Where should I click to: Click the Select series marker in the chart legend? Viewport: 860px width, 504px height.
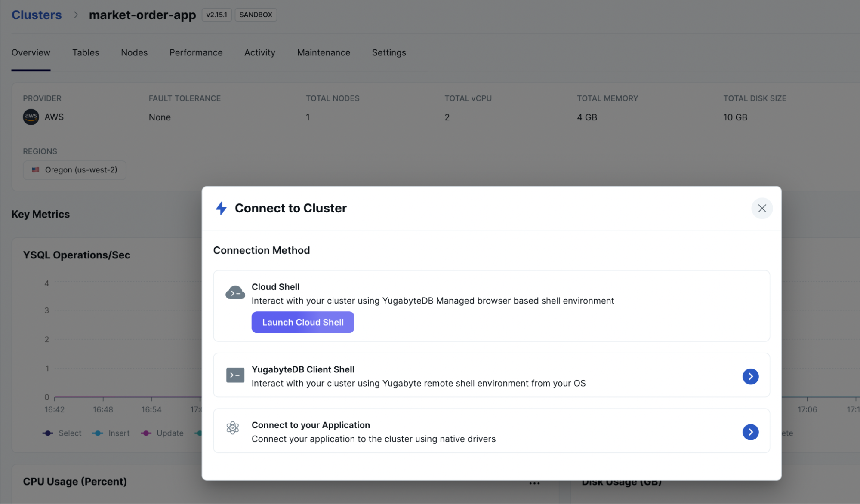click(x=47, y=433)
